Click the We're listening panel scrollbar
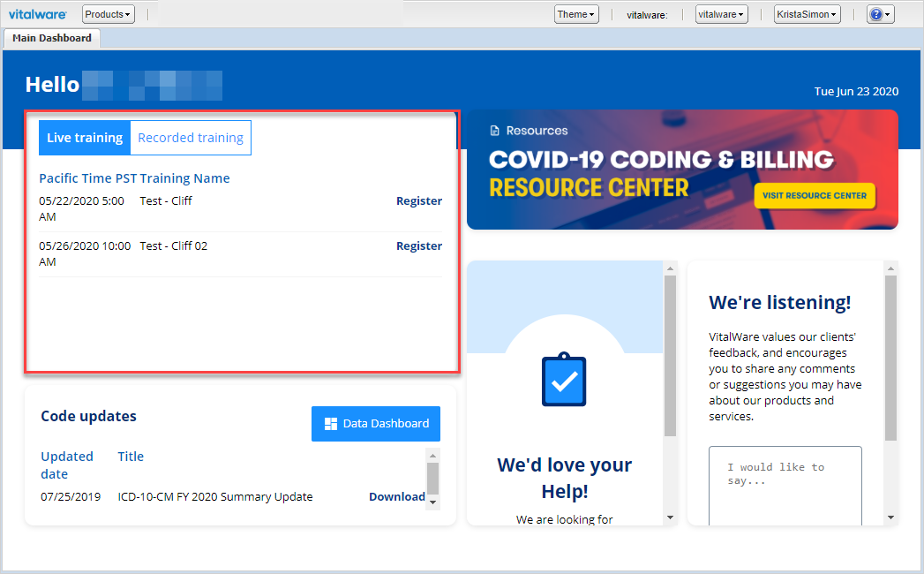This screenshot has height=574, width=924. pyautogui.click(x=890, y=353)
